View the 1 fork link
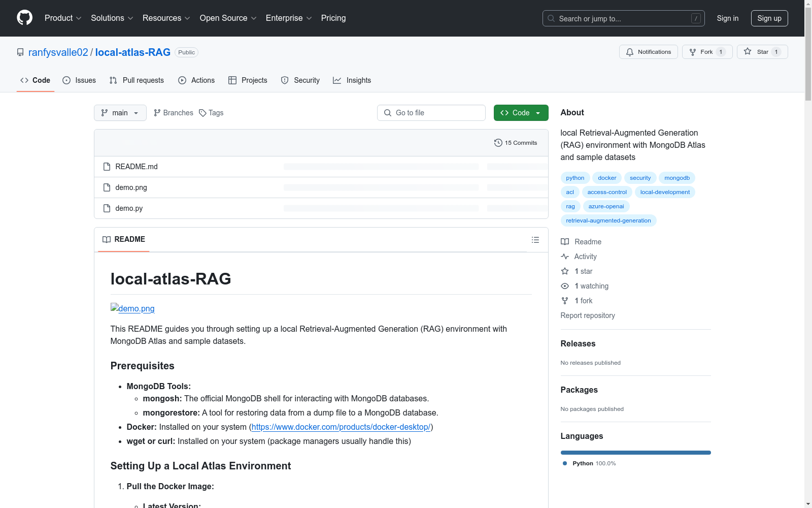 point(577,301)
